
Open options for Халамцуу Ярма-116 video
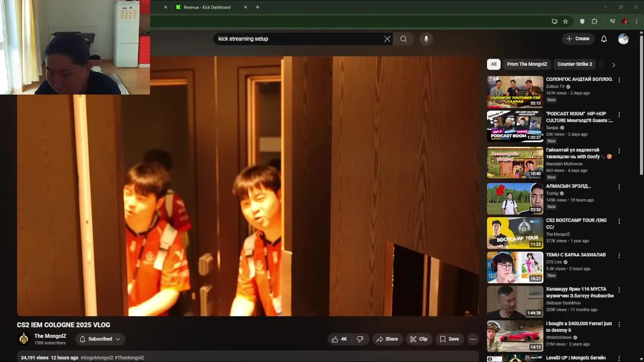(619, 290)
